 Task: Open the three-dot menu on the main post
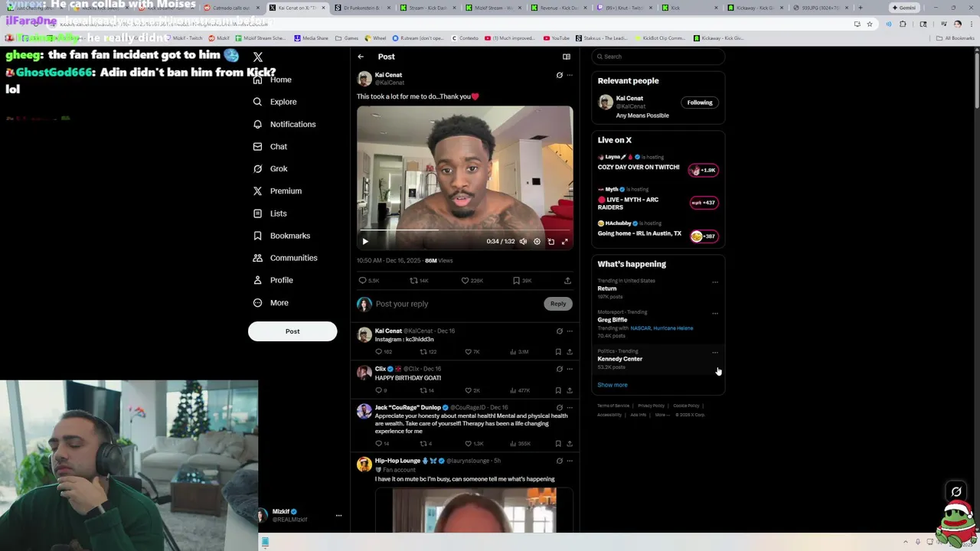coord(570,75)
